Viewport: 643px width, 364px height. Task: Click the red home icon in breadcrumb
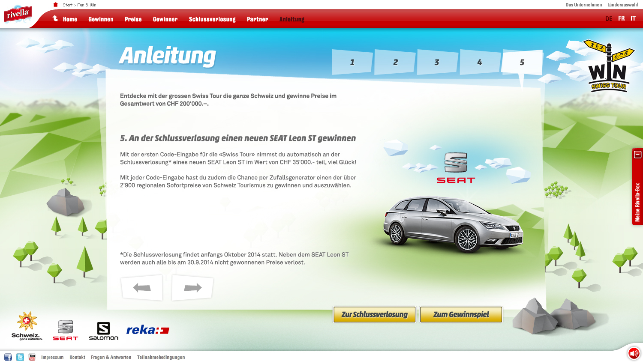[x=55, y=5]
